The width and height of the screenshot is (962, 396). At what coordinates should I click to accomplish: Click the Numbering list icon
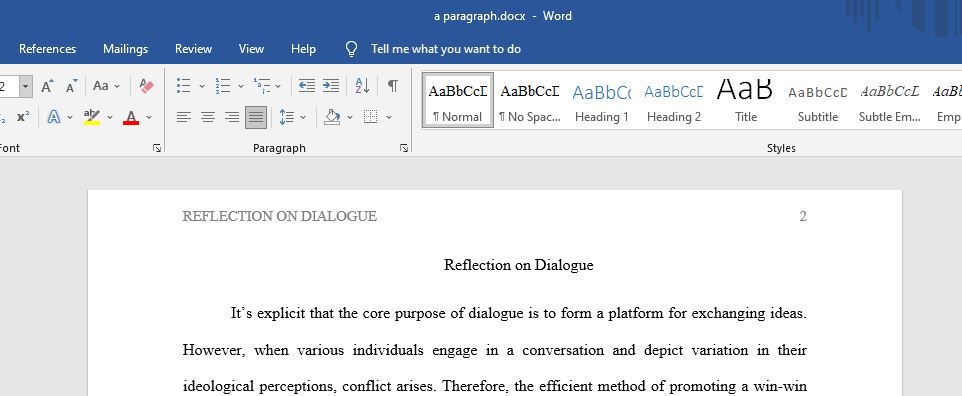pos(223,86)
